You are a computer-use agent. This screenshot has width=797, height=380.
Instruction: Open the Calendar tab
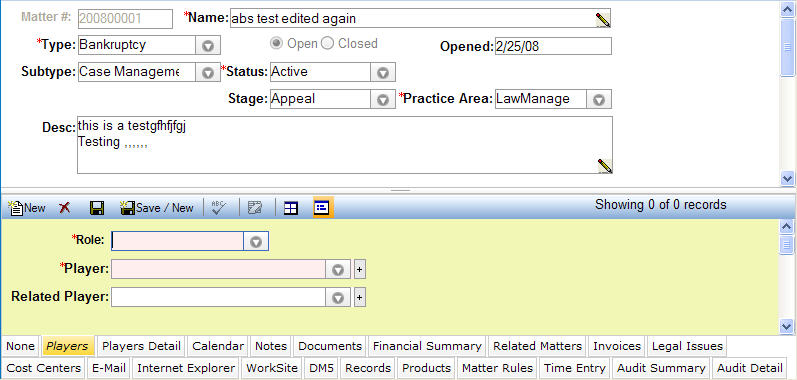tap(218, 346)
